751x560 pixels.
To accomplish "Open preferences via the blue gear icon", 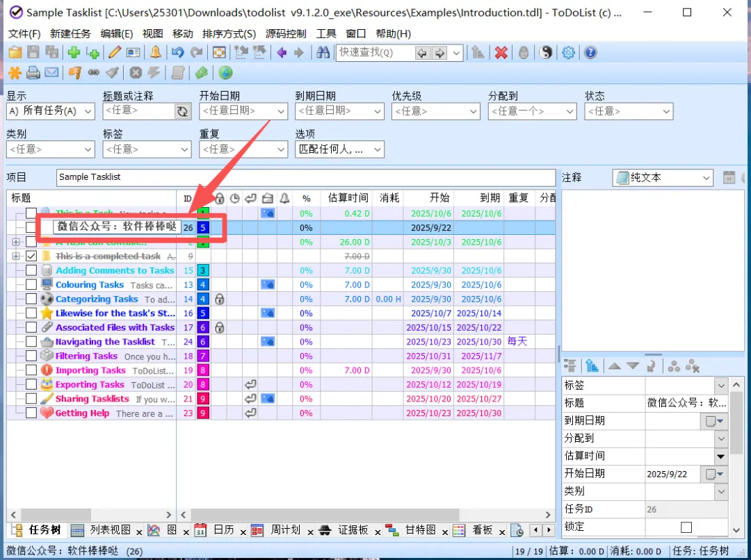I will [x=569, y=53].
